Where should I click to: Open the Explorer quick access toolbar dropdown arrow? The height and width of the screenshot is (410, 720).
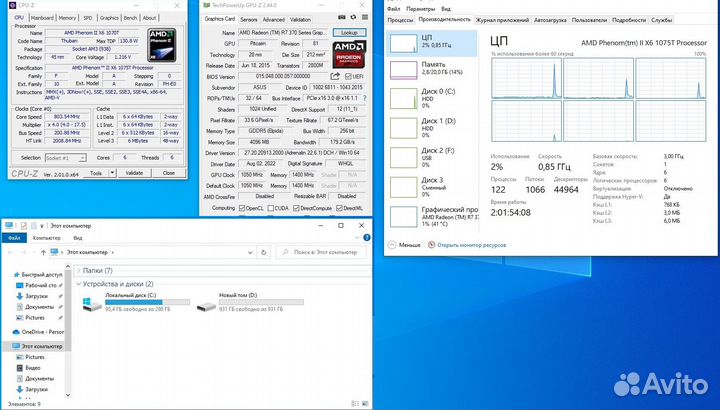[42, 226]
